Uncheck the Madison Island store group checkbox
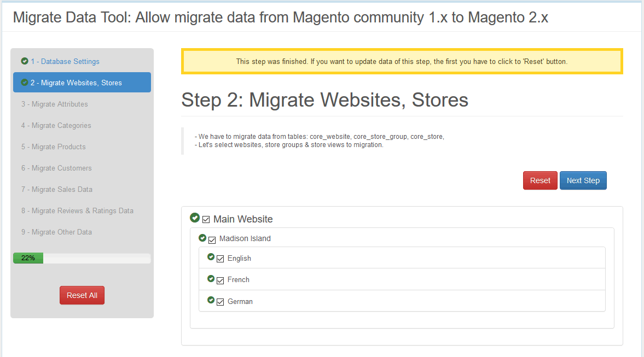 coord(212,239)
